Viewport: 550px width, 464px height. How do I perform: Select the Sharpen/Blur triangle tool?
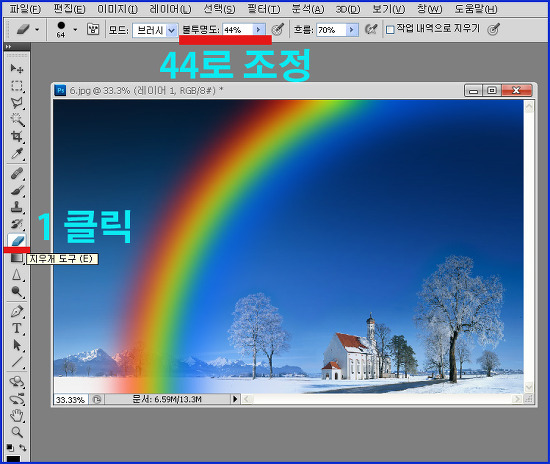coord(16,275)
